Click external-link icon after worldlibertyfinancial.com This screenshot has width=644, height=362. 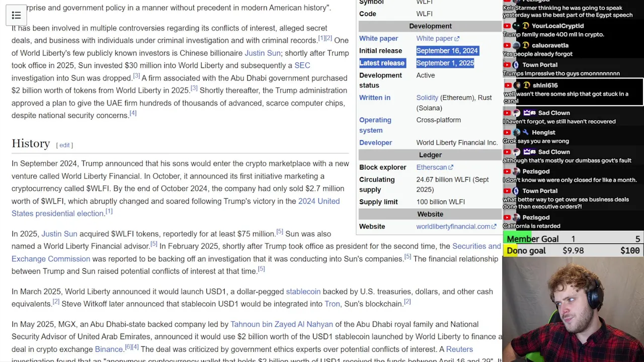click(494, 227)
